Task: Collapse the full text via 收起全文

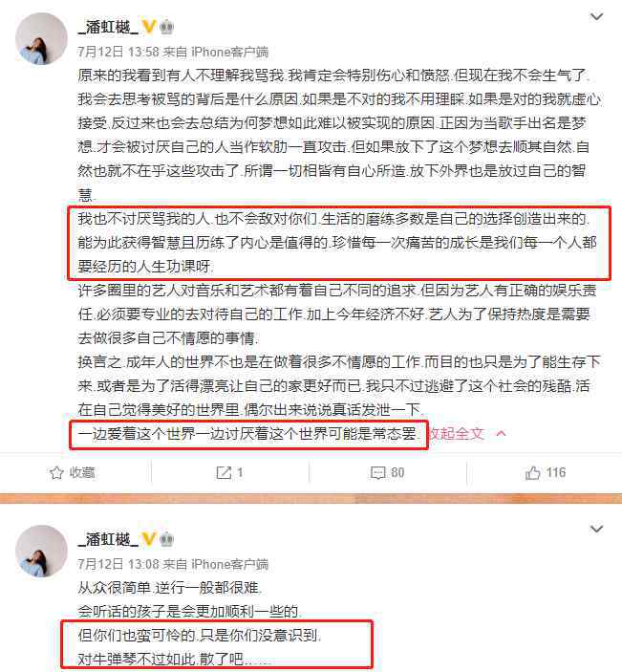Action: [x=457, y=433]
